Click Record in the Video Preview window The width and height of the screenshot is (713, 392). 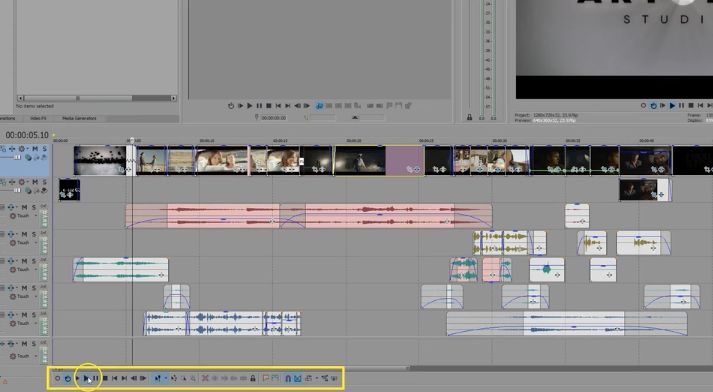coord(643,106)
